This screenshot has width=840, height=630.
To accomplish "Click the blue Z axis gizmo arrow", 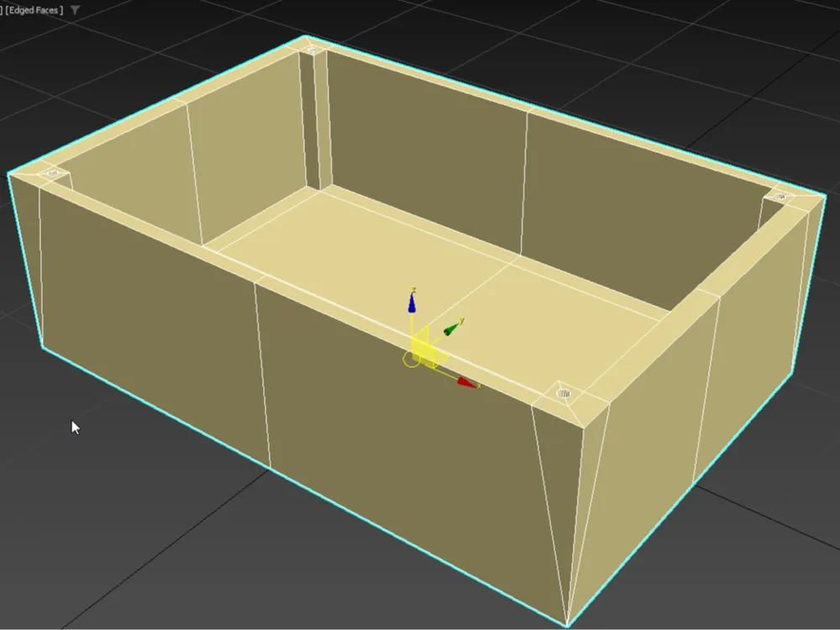I will click(x=411, y=305).
